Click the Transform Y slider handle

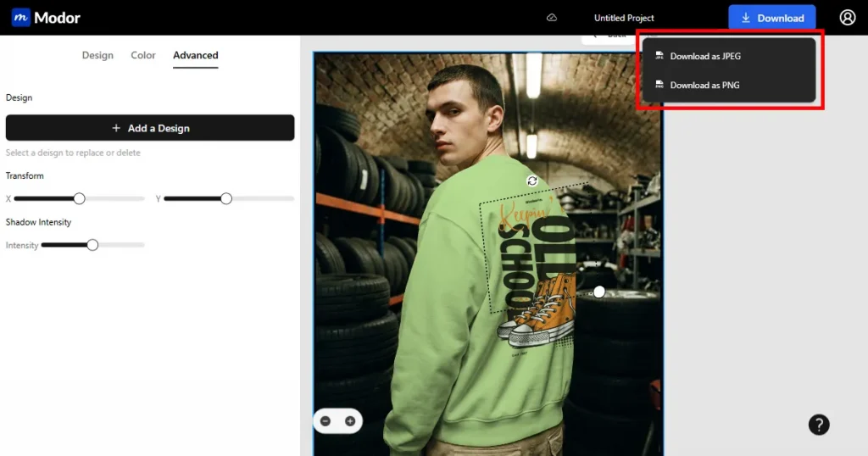point(226,198)
